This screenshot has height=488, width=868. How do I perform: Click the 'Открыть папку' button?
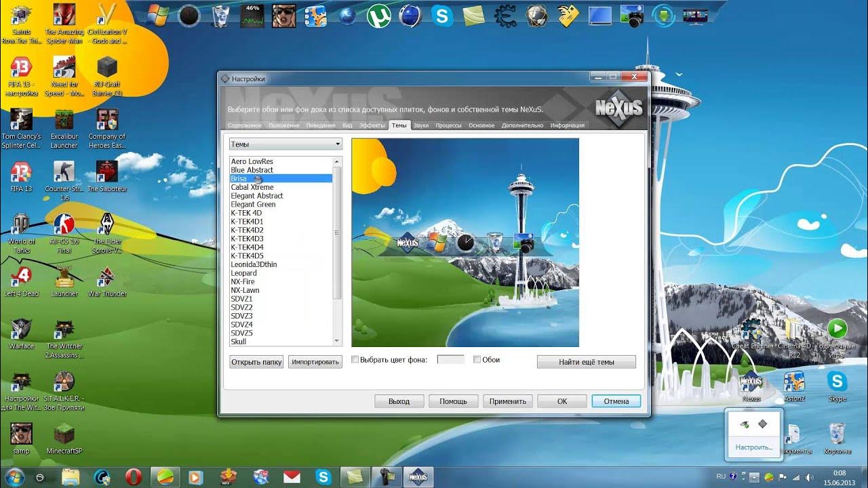pyautogui.click(x=256, y=362)
